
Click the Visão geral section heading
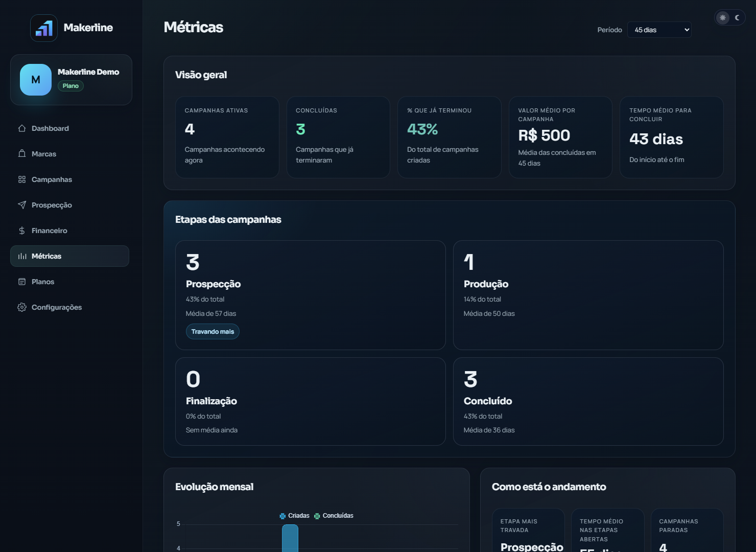tap(201, 75)
